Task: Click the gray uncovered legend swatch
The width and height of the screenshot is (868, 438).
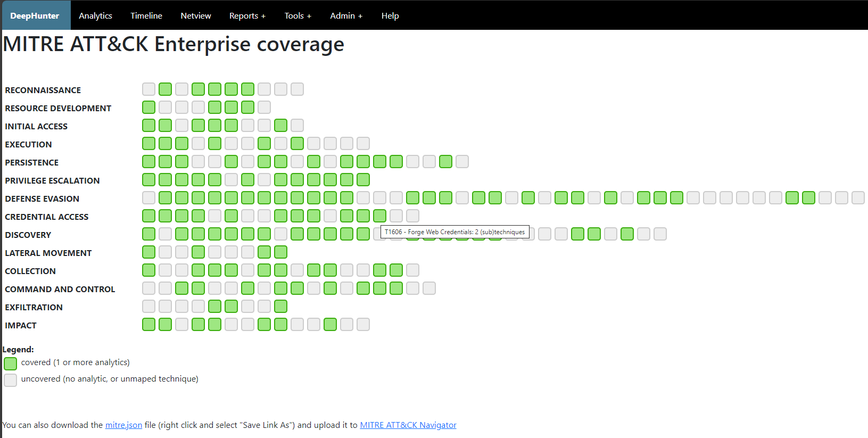Action: coord(10,380)
